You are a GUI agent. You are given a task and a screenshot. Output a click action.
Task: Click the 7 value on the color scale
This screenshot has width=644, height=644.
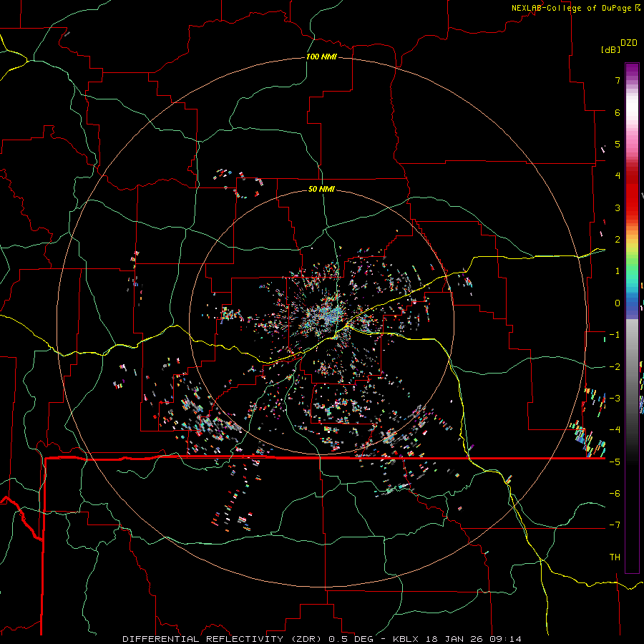click(x=618, y=80)
